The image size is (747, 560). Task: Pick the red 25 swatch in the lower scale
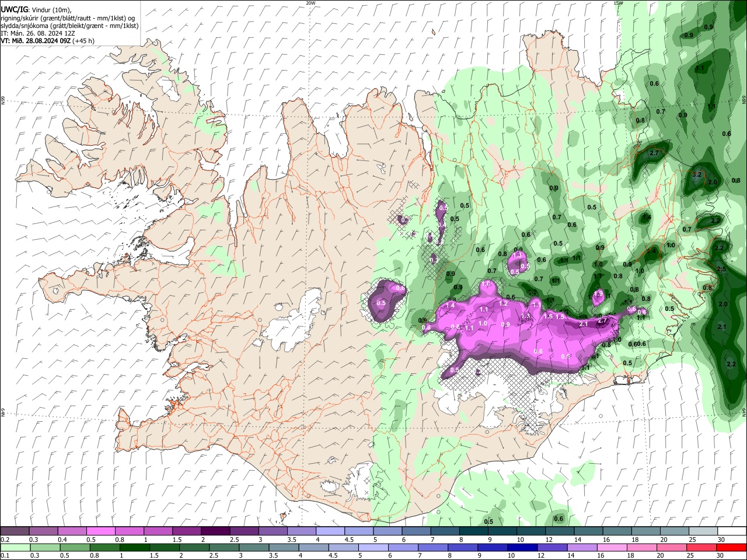point(701,547)
